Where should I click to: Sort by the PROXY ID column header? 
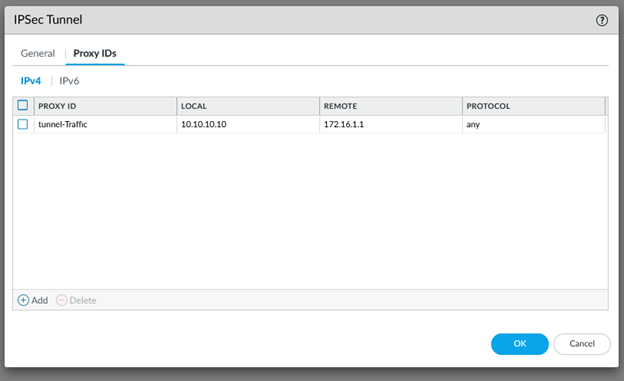point(105,106)
